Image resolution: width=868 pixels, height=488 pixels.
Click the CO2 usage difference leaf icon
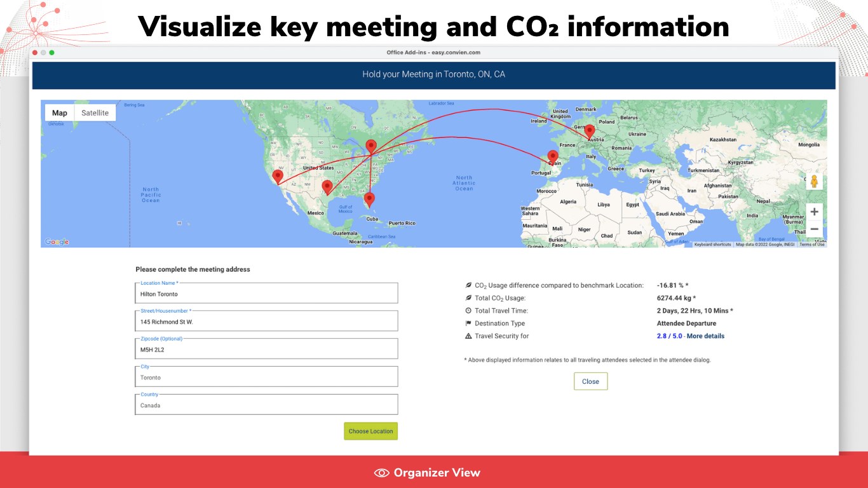pyautogui.click(x=468, y=285)
